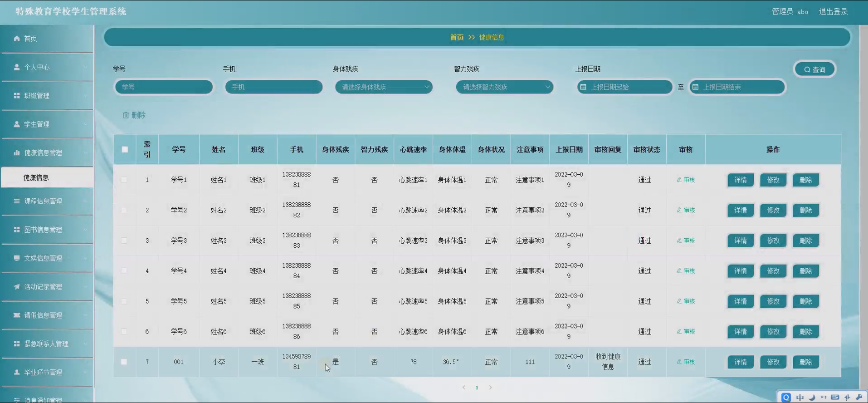Click the 中 language indicator in tray
The width and height of the screenshot is (868, 403).
point(800,398)
